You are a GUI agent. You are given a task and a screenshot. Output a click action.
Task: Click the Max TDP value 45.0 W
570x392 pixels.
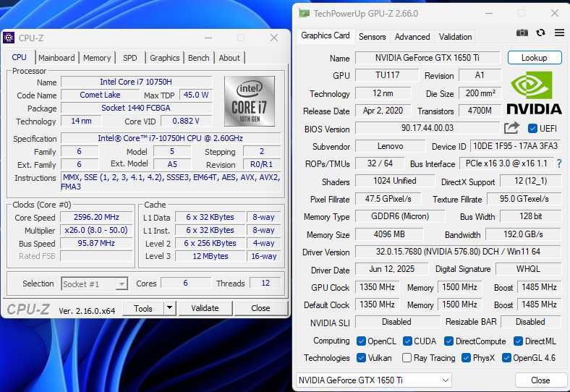coord(195,95)
